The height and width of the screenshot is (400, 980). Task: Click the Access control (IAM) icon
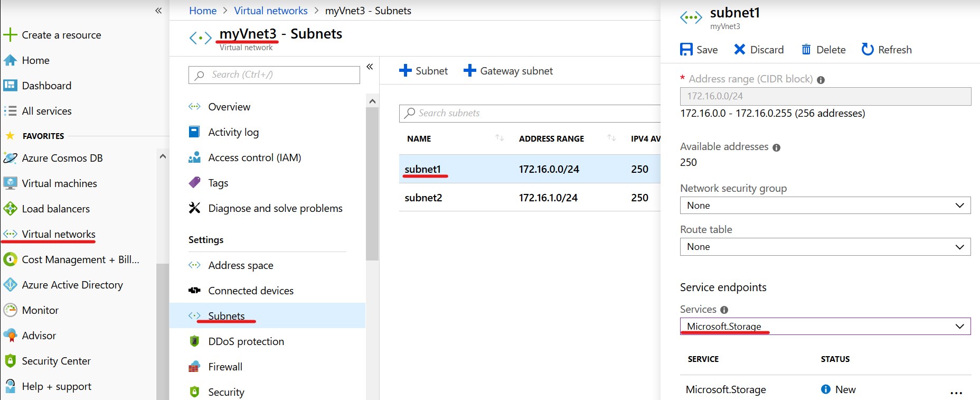click(194, 157)
